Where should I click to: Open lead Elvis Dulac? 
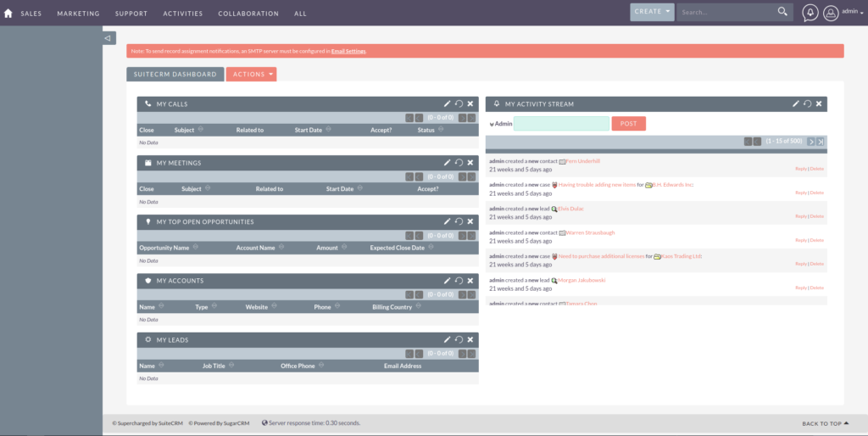(x=570, y=209)
